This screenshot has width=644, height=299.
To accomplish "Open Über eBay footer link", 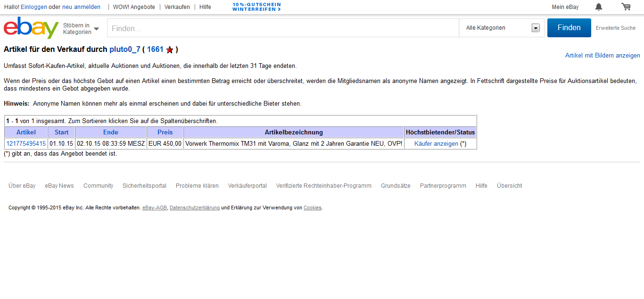I will [22, 186].
